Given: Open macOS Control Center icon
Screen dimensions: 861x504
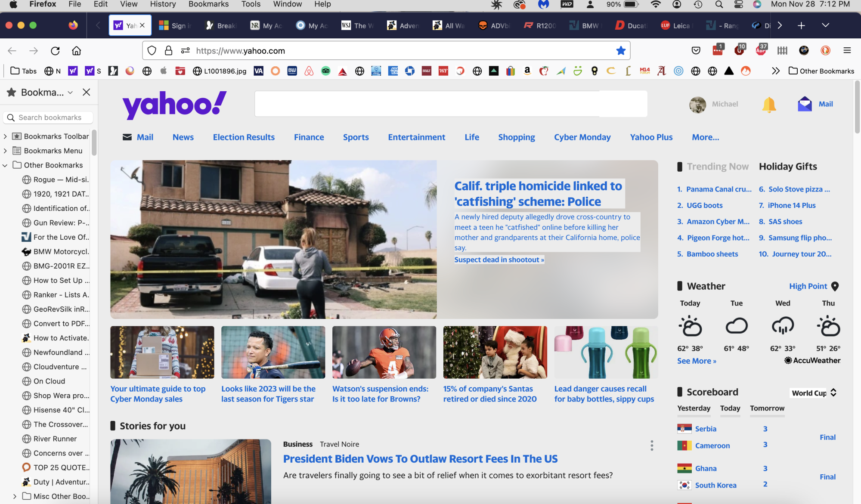Looking at the screenshot, I should coord(738,4).
